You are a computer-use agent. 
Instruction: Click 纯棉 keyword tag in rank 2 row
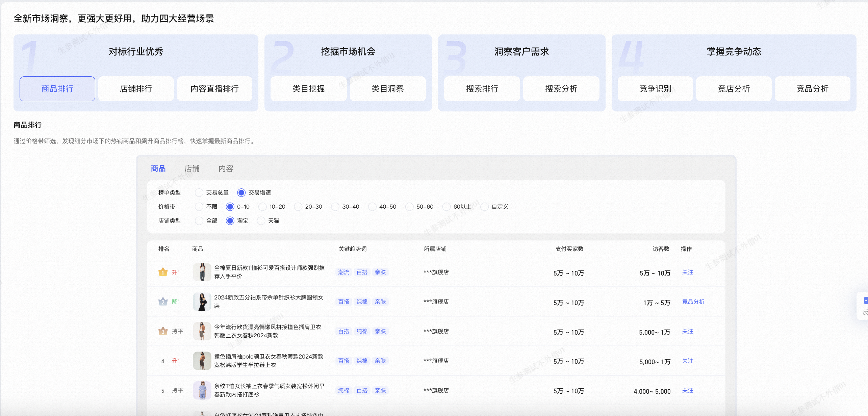point(362,302)
